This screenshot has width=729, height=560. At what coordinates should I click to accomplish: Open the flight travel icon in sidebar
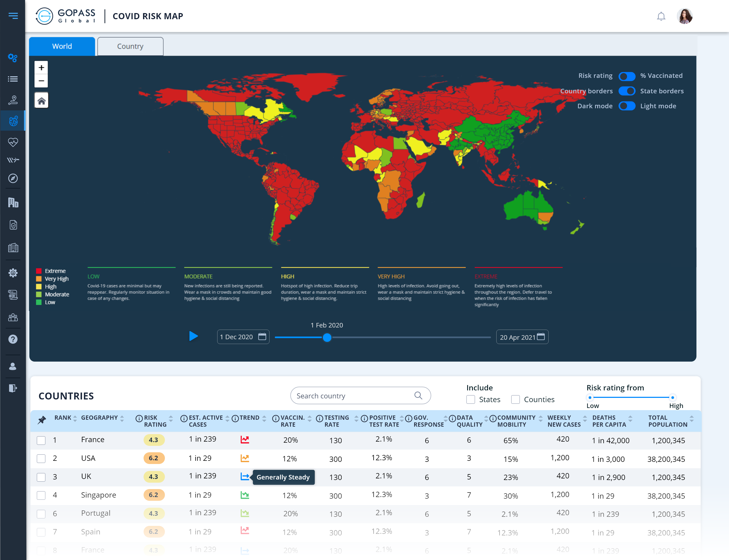(x=13, y=160)
